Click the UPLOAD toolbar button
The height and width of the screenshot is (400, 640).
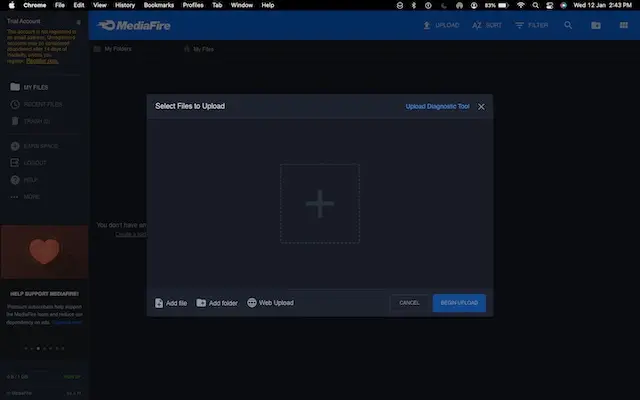(x=441, y=25)
